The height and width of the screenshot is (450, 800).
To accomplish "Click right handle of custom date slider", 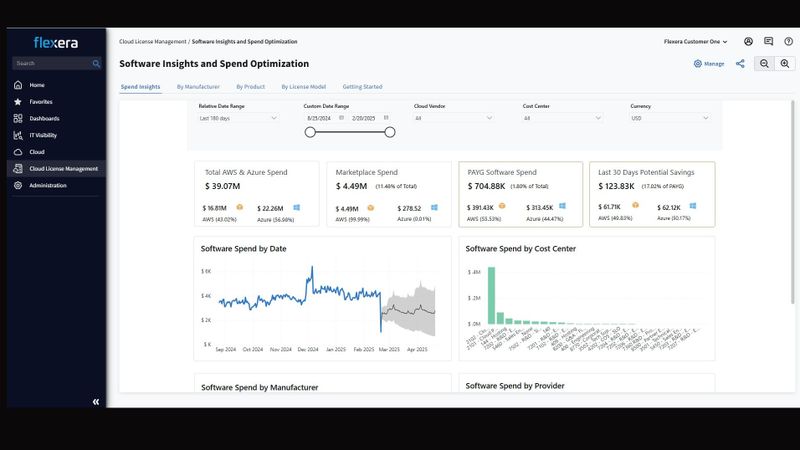I will [x=390, y=133].
